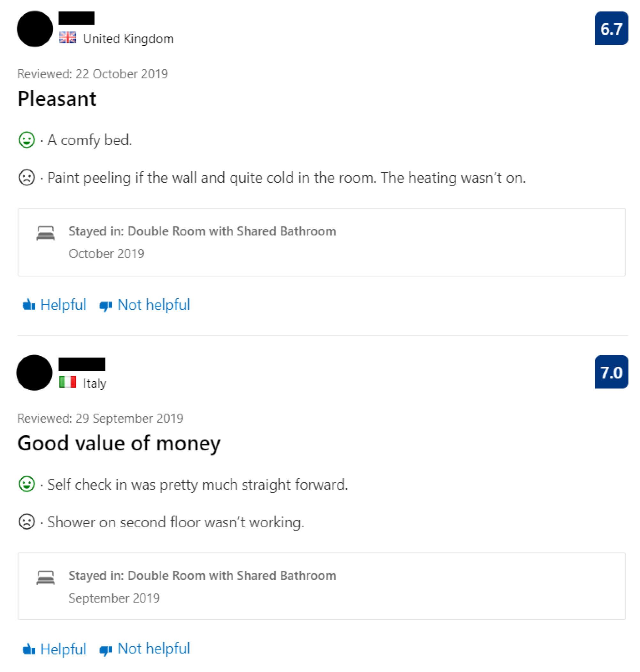The height and width of the screenshot is (672, 640).
Task: Click 'Reviewed: 22 October 2019' date text
Action: coord(92,74)
